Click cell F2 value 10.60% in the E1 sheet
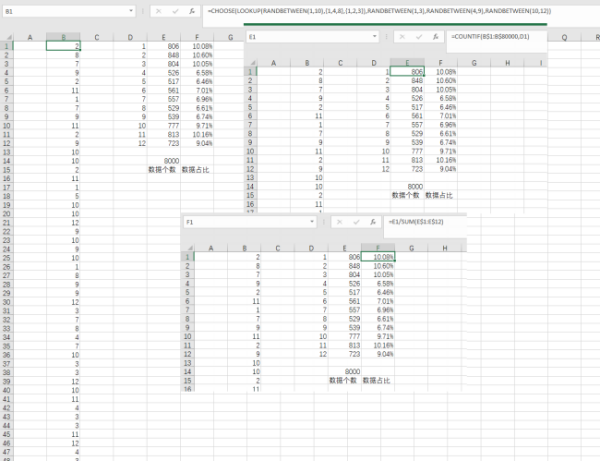This screenshot has height=461, width=600. pos(440,80)
